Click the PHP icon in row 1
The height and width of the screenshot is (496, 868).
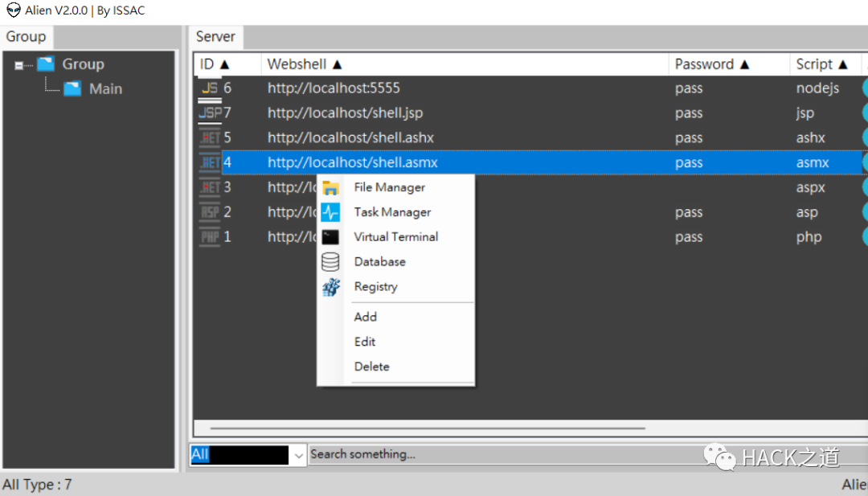[210, 237]
